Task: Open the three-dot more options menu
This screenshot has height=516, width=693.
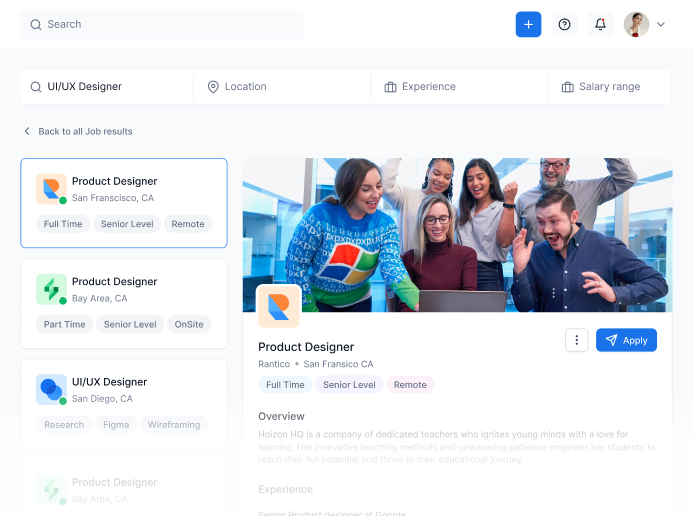Action: 576,340
